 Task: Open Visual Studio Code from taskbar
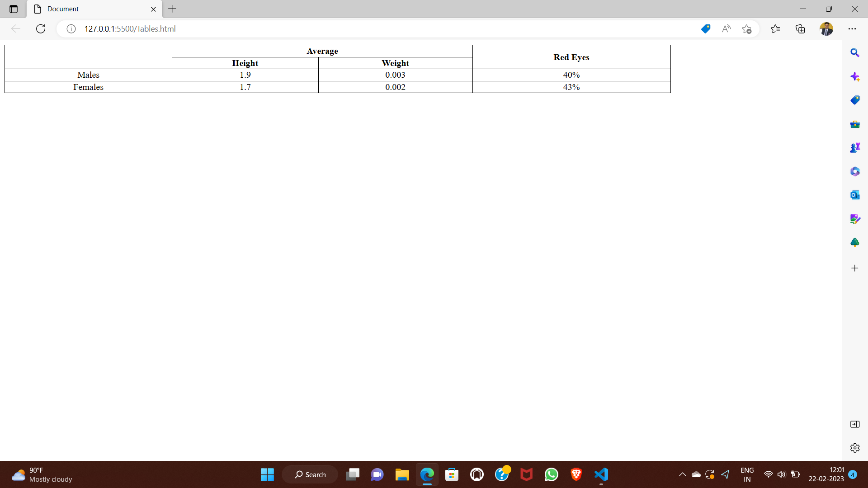601,474
